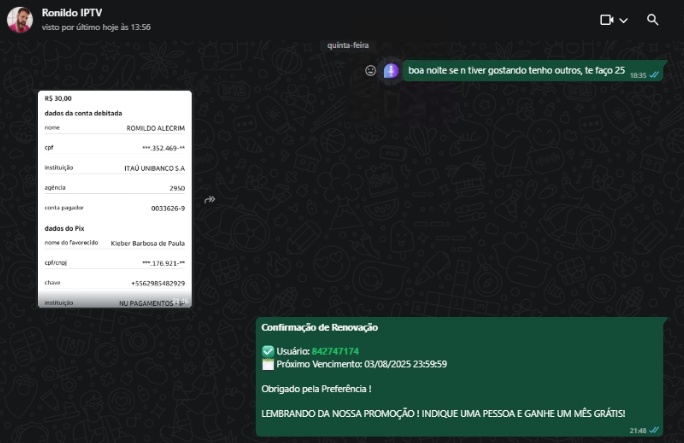The height and width of the screenshot is (443, 684).
Task: Click read ticks on the 21:48 message
Action: 655,430
